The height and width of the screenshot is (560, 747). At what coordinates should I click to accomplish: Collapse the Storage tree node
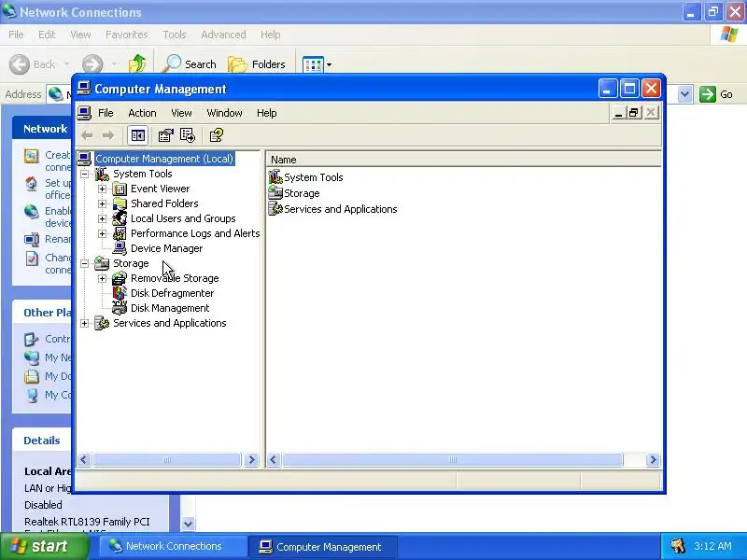85,263
